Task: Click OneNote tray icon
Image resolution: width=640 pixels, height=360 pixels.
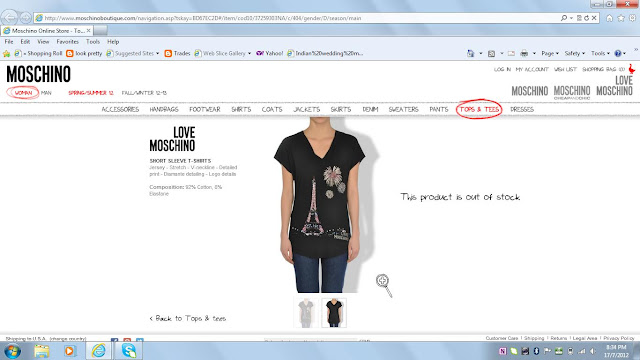Action: [x=502, y=351]
